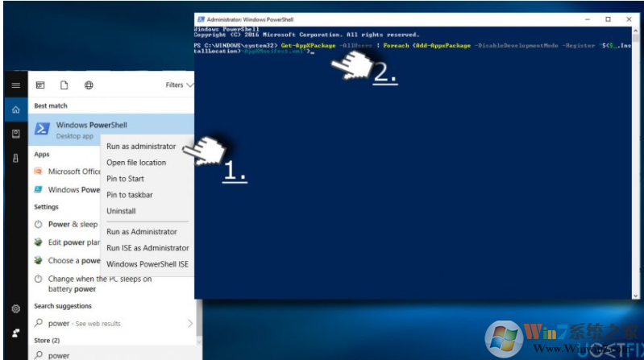The width and height of the screenshot is (644, 360).
Task: Select Open file location
Action: (136, 163)
